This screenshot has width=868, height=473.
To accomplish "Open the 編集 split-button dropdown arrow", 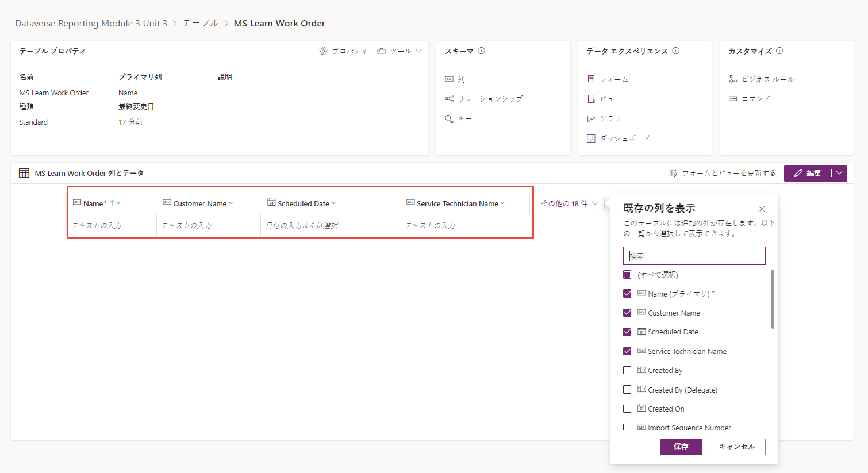I will [x=839, y=173].
